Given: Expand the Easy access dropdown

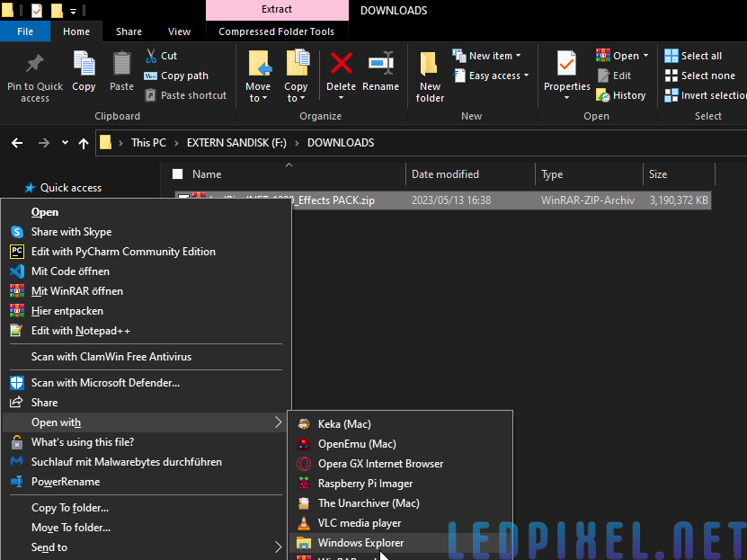Looking at the screenshot, I should pyautogui.click(x=498, y=76).
